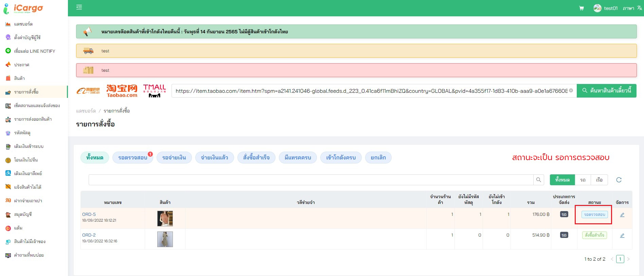Screen dimensions: 644x276
Task: Open สมุดบัญชี in the sidebar
Action: point(23,214)
